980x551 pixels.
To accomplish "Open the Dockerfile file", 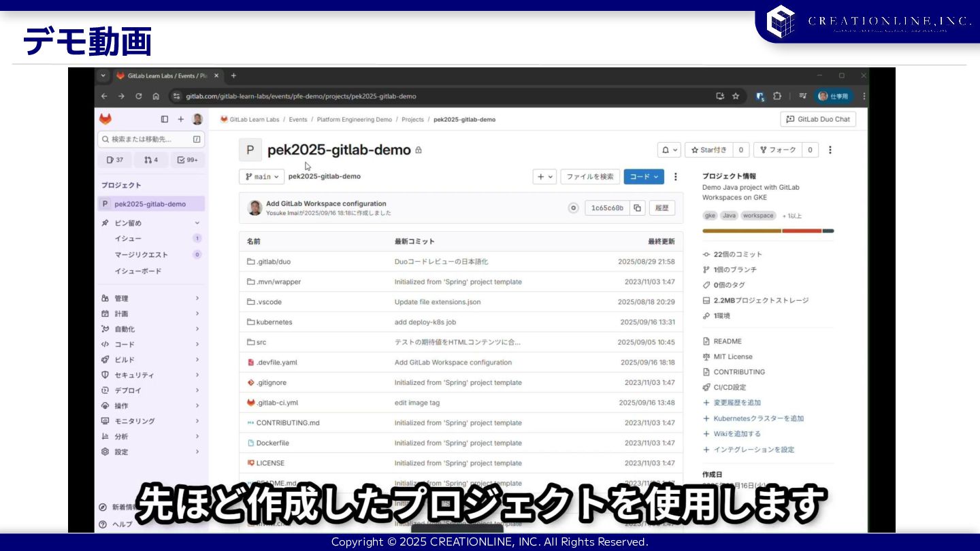I will tap(272, 443).
